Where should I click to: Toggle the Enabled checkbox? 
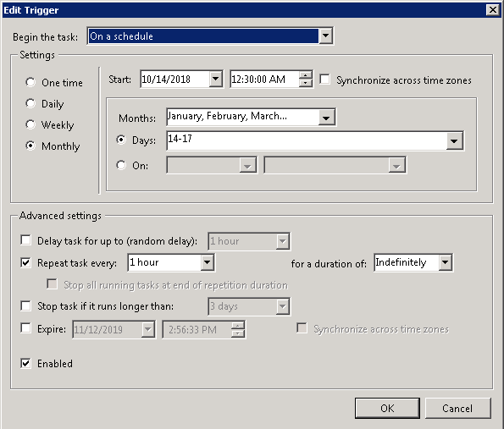click(25, 364)
